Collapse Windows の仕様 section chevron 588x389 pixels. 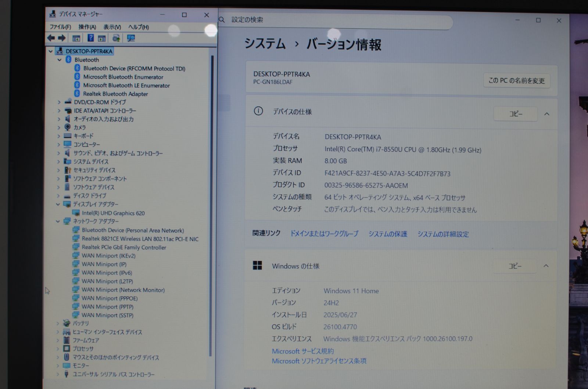pyautogui.click(x=546, y=266)
